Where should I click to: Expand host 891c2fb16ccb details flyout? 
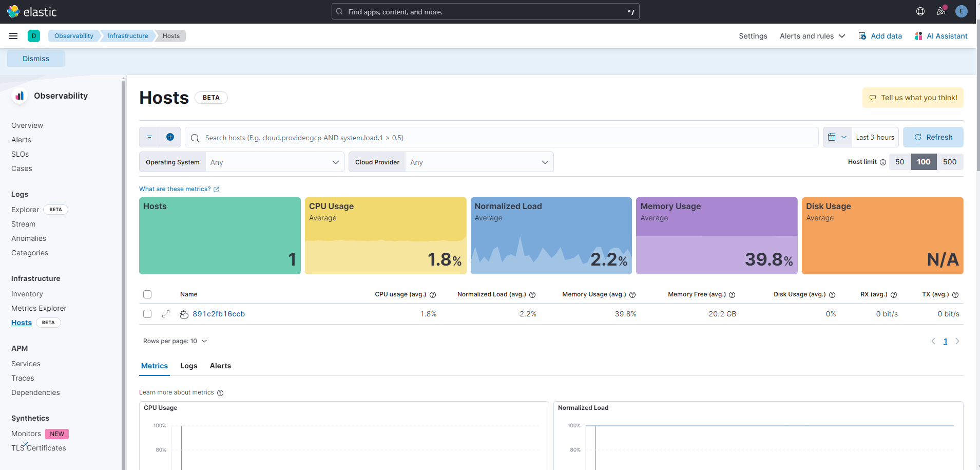[166, 314]
